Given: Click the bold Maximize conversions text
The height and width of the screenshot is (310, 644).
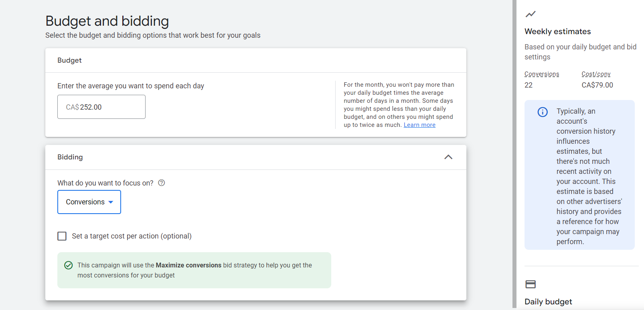Looking at the screenshot, I should click(188, 265).
